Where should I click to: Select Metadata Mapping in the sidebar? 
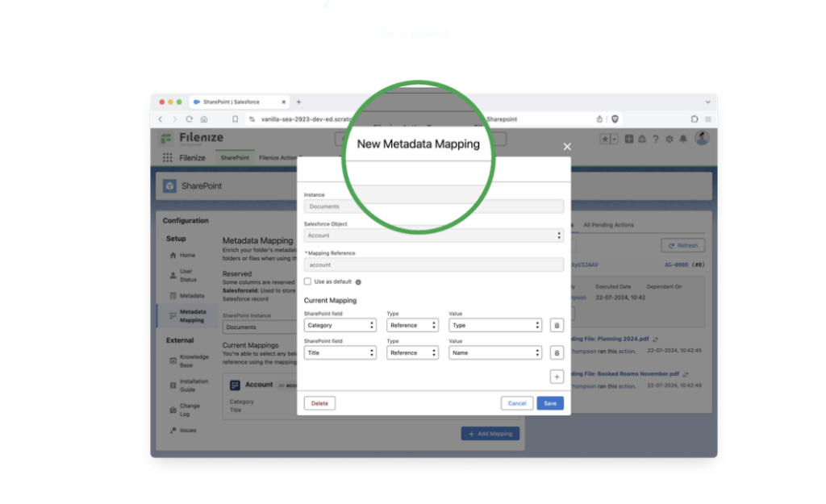point(187,315)
